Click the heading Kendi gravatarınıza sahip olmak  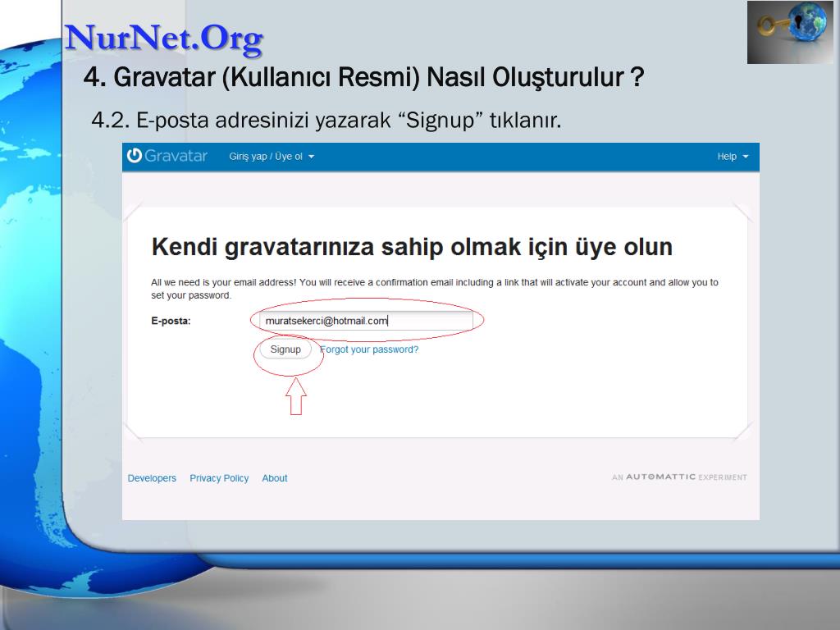point(412,247)
